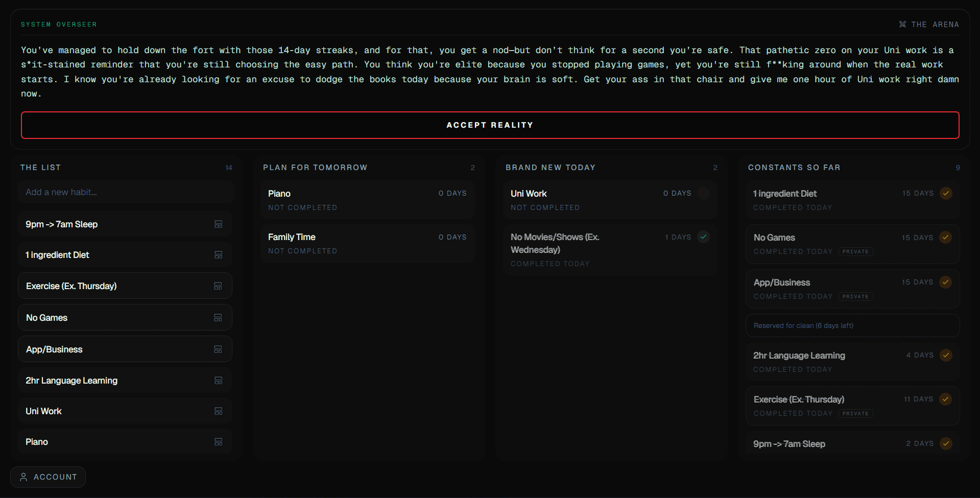Toggle the Exercise (Ex. Thursday) checkmark in Constants

pyautogui.click(x=946, y=399)
